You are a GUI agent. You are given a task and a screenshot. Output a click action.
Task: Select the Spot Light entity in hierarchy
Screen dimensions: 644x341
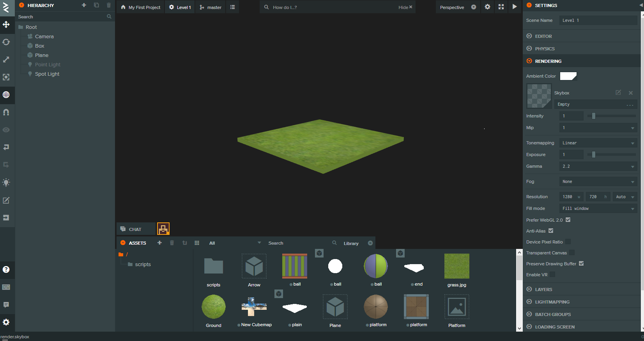(x=47, y=74)
